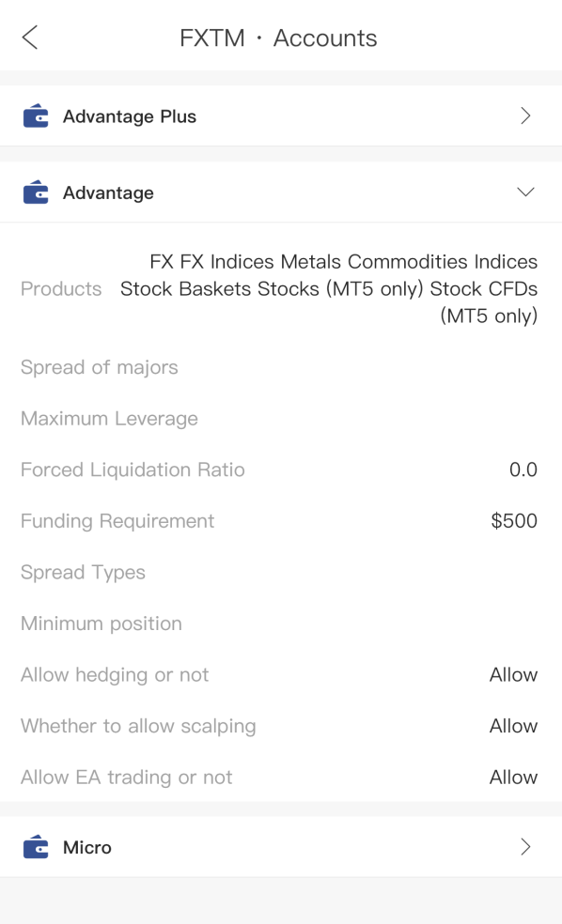Click the Maximum Leverage label
The height and width of the screenshot is (924, 562).
pyautogui.click(x=109, y=419)
